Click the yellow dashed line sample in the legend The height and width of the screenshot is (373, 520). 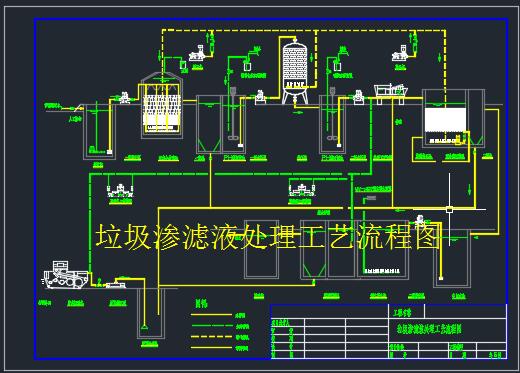(x=211, y=337)
